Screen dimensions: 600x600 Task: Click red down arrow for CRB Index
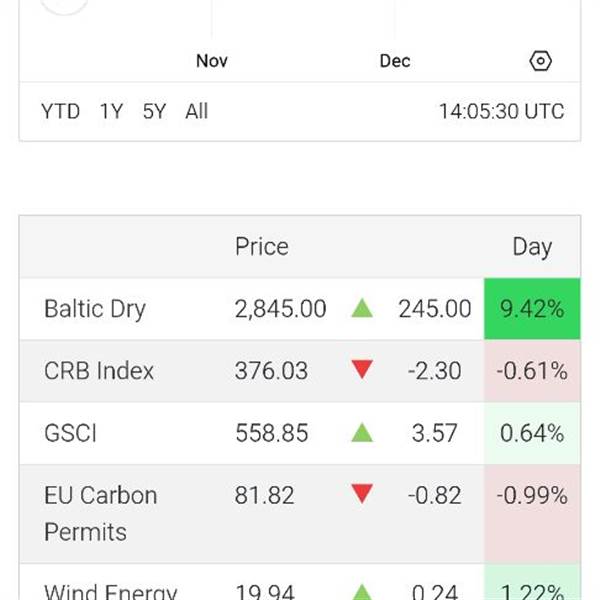[x=362, y=371]
